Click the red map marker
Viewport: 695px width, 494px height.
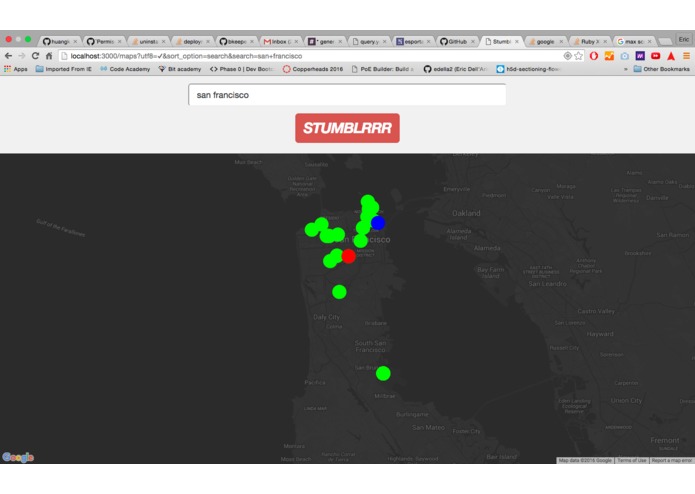pos(348,256)
